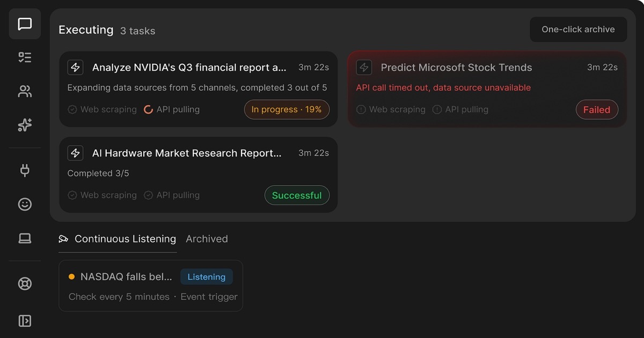644x338 pixels.
Task: Switch to the Archived tab
Action: 207,239
